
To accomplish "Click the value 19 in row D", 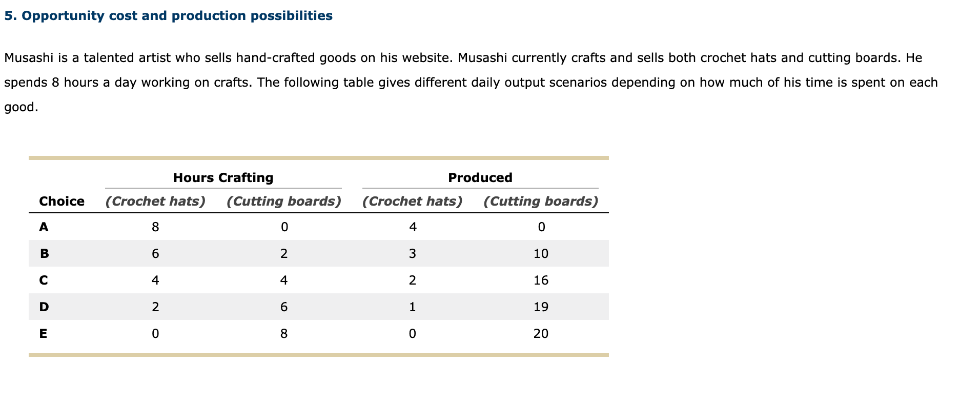I will 541,307.
